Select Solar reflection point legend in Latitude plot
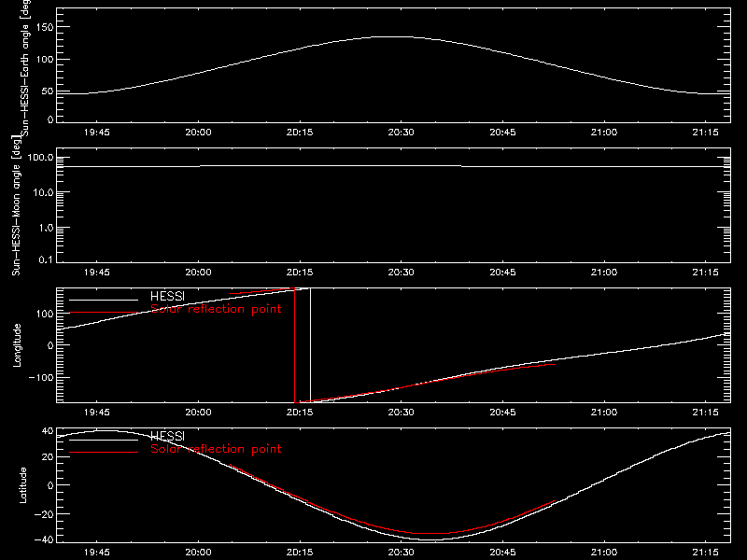 click(216, 449)
